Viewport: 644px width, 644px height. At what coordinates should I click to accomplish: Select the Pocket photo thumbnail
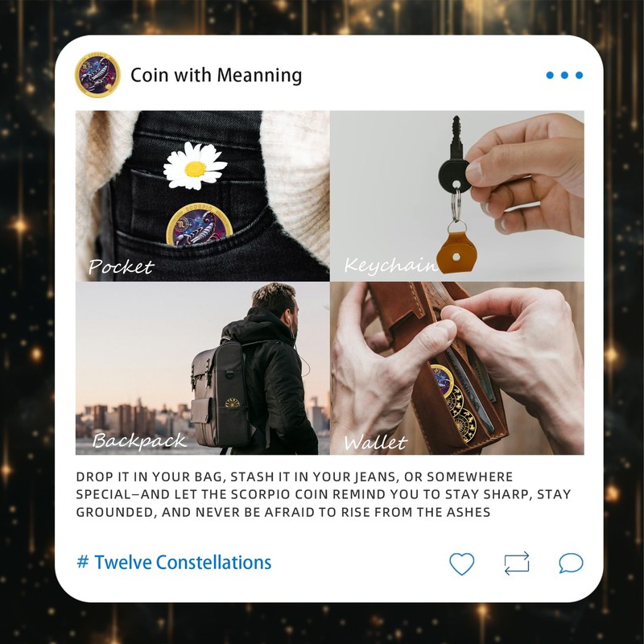tap(203, 196)
